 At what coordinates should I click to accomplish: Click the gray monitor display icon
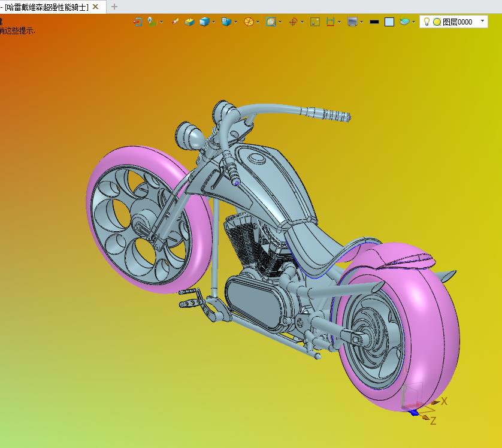pyautogui.click(x=352, y=22)
